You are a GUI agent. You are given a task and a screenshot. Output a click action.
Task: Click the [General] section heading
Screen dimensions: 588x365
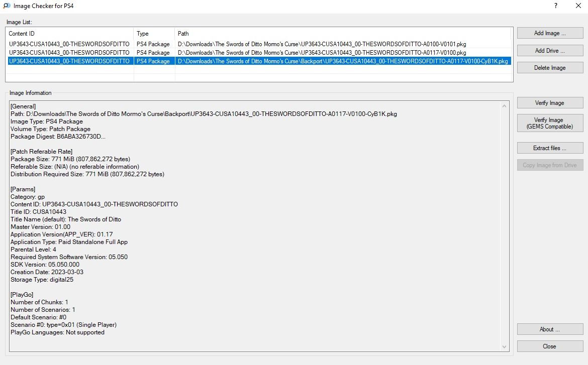tap(23, 106)
